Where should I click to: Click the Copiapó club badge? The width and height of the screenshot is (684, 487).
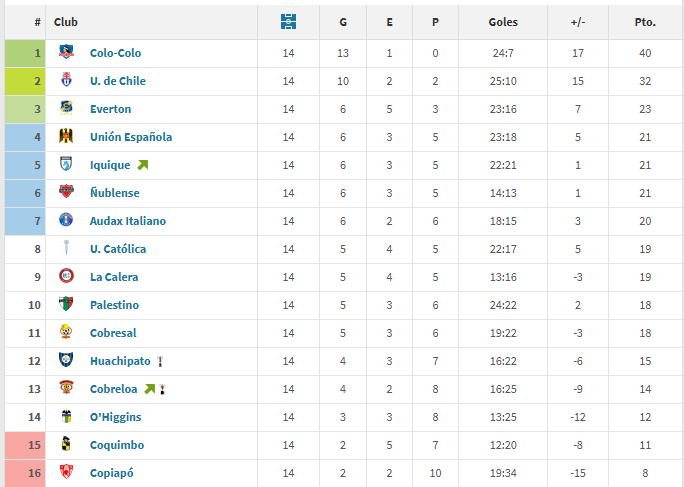pyautogui.click(x=66, y=472)
